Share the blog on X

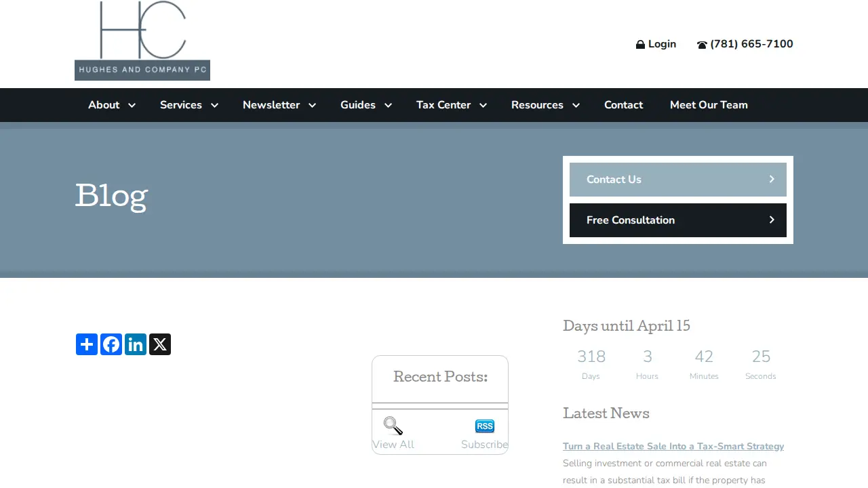click(160, 344)
